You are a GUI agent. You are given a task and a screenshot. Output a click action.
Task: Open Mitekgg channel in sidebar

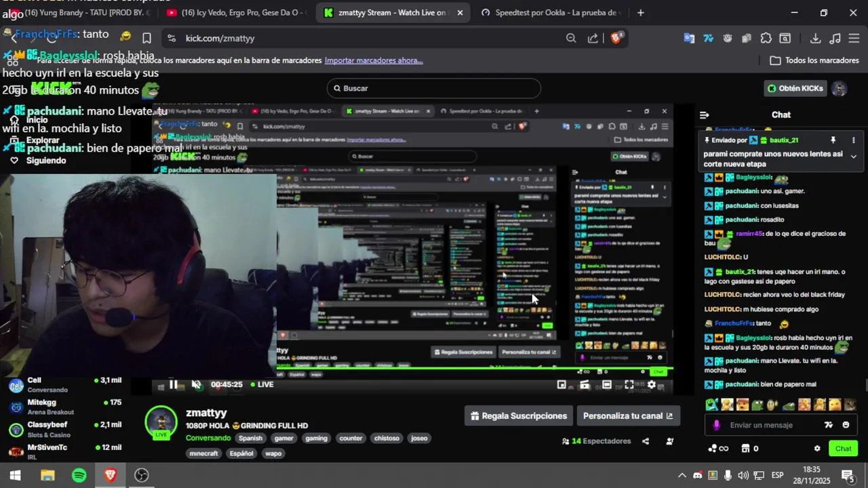[x=65, y=407]
